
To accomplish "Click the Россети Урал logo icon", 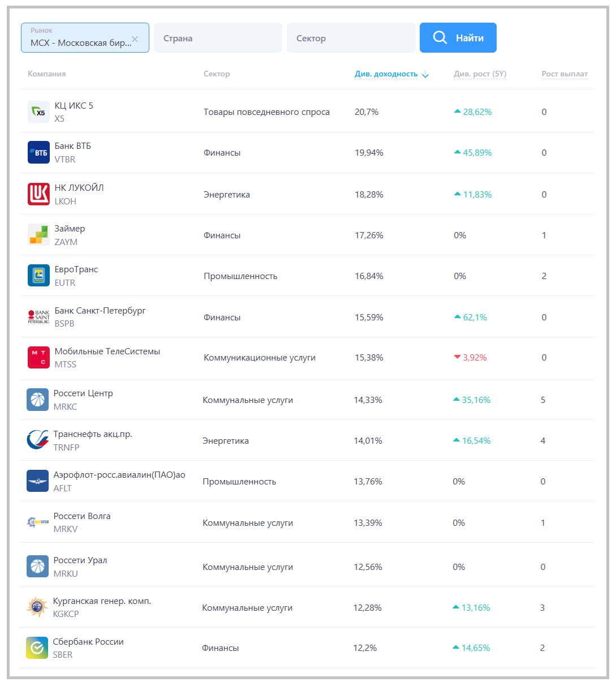I will [37, 567].
